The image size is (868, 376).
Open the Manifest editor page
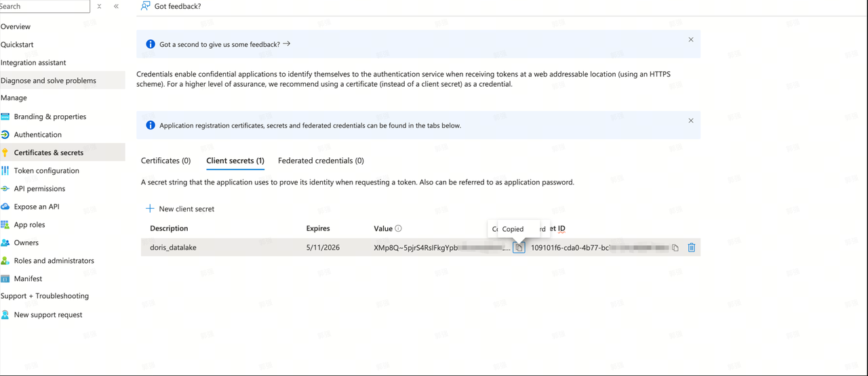pos(28,278)
